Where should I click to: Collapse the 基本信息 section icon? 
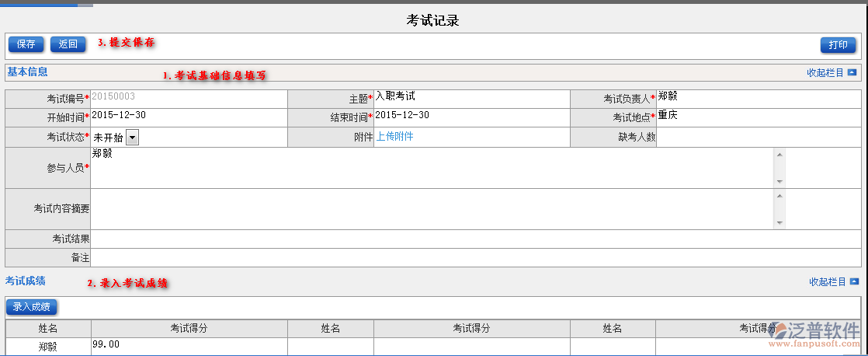(852, 72)
